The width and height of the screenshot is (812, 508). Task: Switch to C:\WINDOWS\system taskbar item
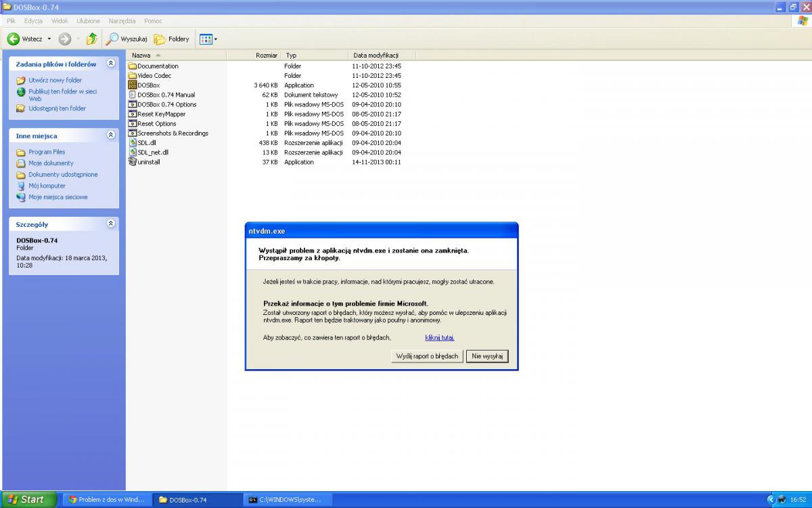(x=288, y=500)
